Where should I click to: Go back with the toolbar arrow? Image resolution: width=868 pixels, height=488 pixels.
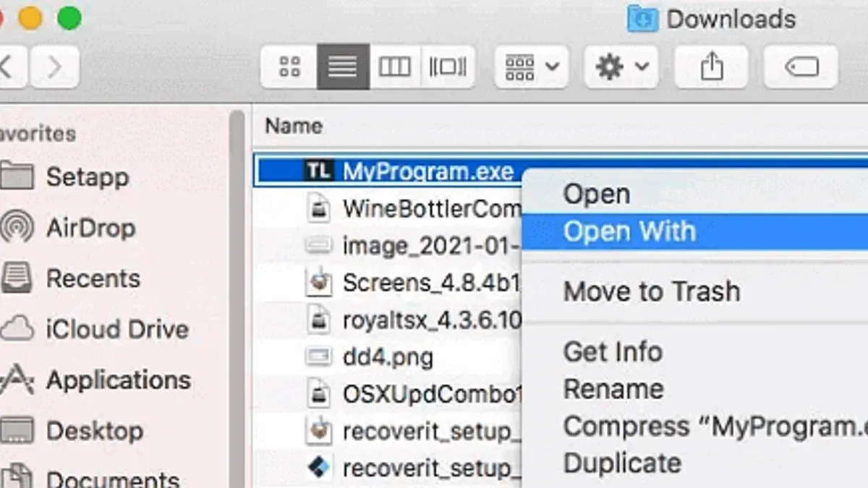(x=11, y=67)
